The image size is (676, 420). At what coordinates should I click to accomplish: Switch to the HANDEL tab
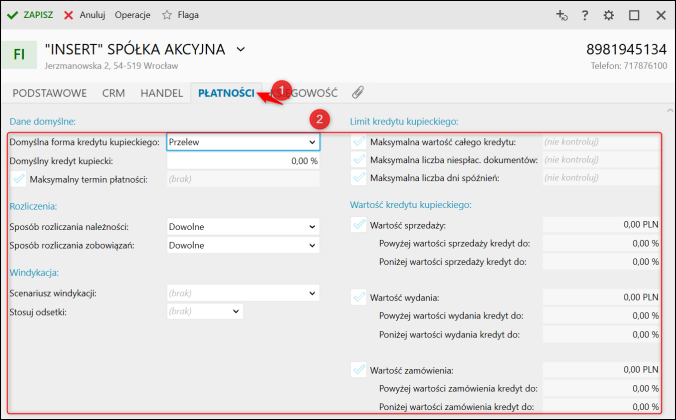coord(162,93)
